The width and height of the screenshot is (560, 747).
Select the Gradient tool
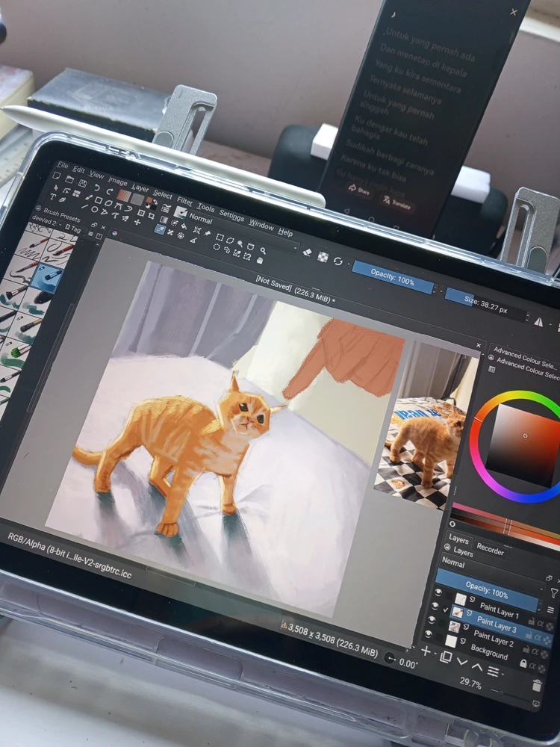164,220
